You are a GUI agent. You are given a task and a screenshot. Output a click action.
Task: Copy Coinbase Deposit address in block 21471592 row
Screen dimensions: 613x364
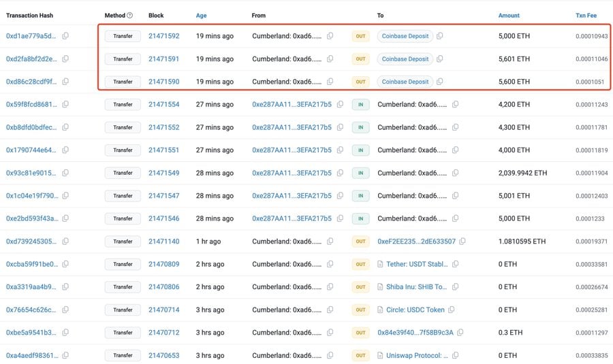click(x=440, y=36)
